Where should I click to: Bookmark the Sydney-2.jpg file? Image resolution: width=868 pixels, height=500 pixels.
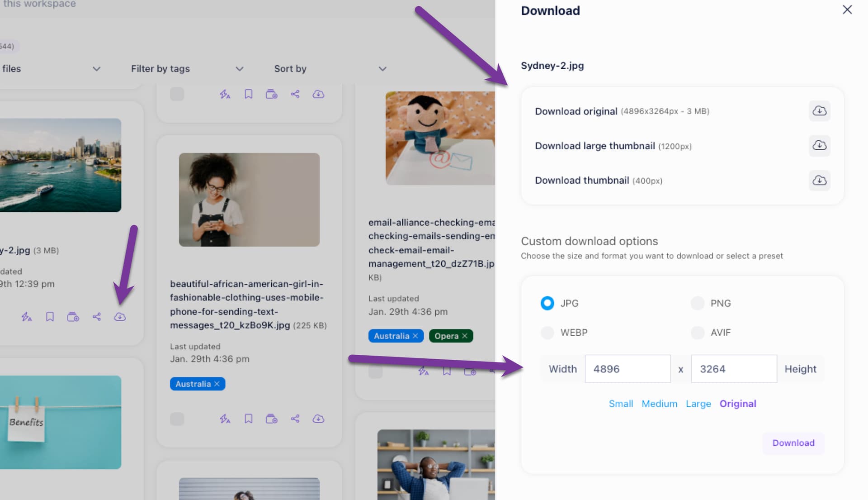tap(50, 317)
